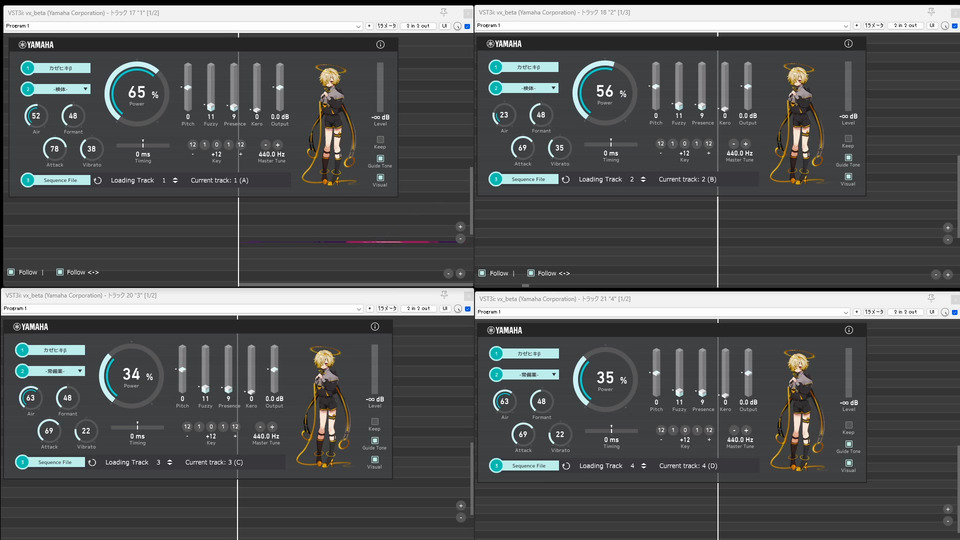Image resolution: width=960 pixels, height=540 pixels.
Task: Reload the sequence file for Current track 1 (A)
Action: tap(97, 181)
